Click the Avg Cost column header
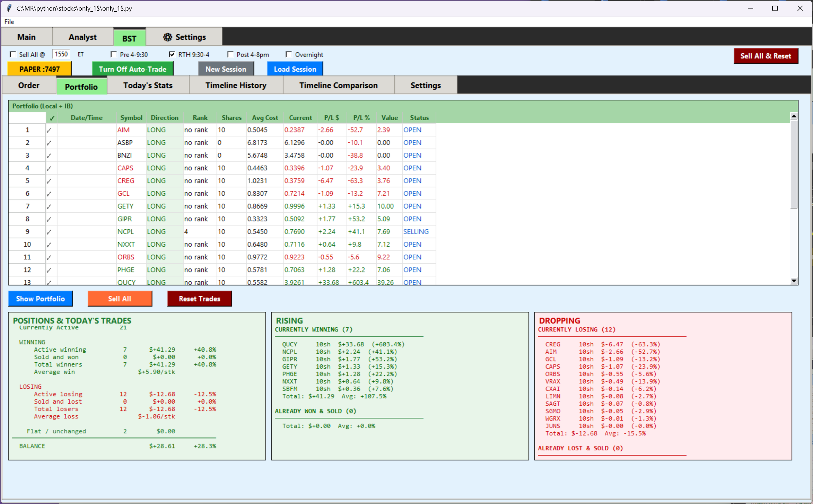The image size is (813, 504). (265, 118)
